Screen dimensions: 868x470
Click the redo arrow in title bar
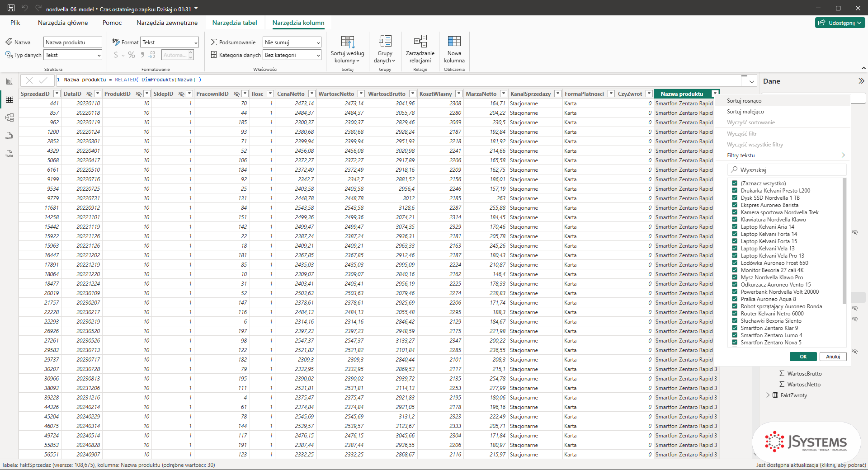[38, 8]
